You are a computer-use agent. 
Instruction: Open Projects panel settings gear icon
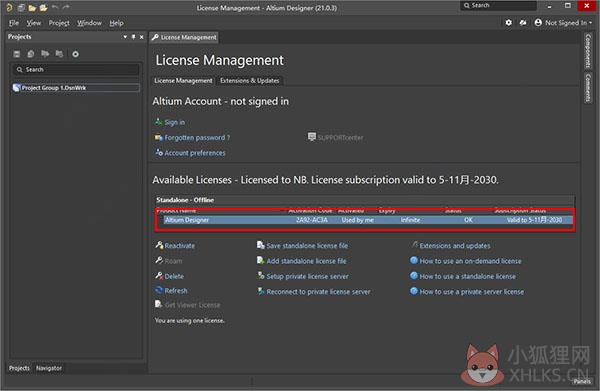click(x=75, y=54)
